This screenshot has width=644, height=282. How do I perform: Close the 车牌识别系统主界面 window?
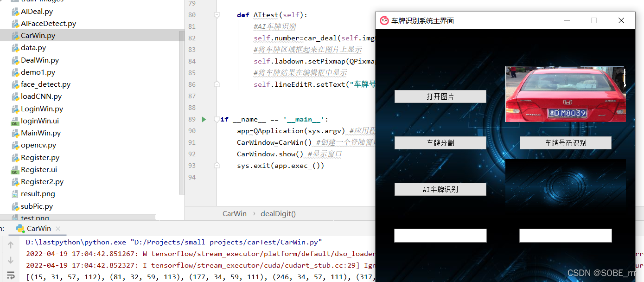pyautogui.click(x=621, y=20)
